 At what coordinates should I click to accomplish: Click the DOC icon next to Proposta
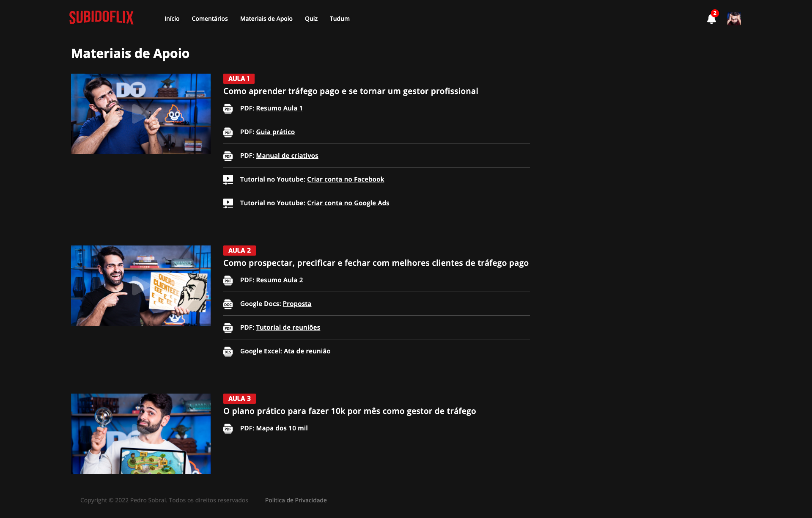[x=228, y=304]
